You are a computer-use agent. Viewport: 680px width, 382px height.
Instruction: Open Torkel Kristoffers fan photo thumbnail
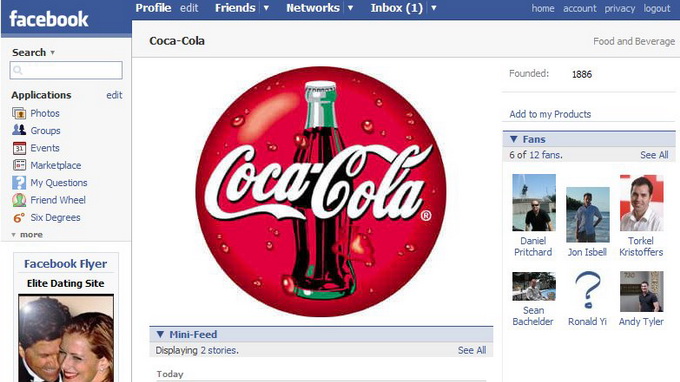(641, 202)
